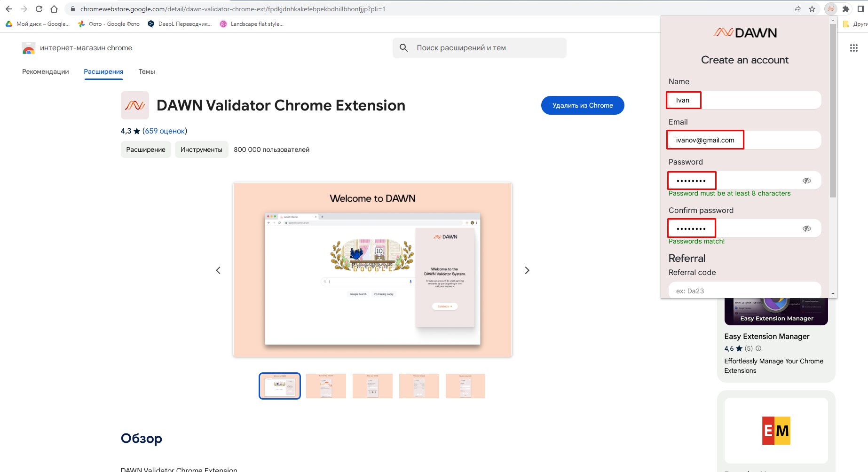
Task: Select the fifth screenshot thumbnail
Action: coord(466,386)
